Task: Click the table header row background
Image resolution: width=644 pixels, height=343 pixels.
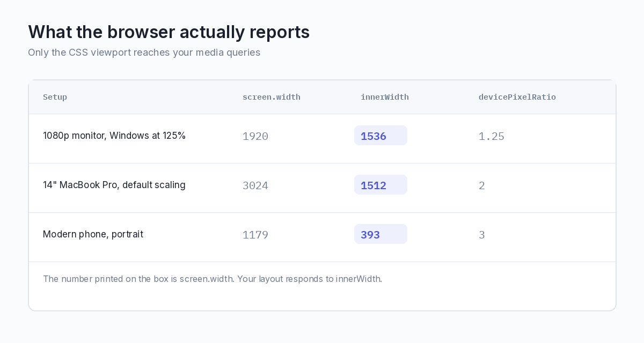Action: click(322, 97)
